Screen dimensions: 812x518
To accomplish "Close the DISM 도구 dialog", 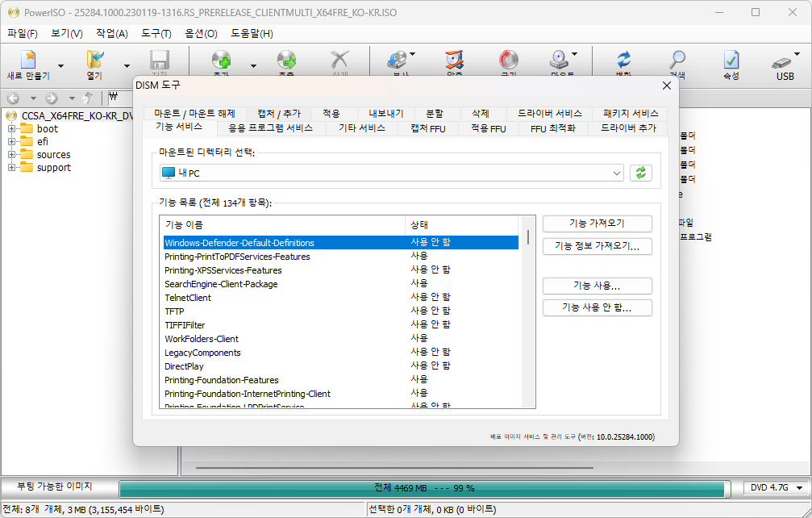I will coord(667,86).
